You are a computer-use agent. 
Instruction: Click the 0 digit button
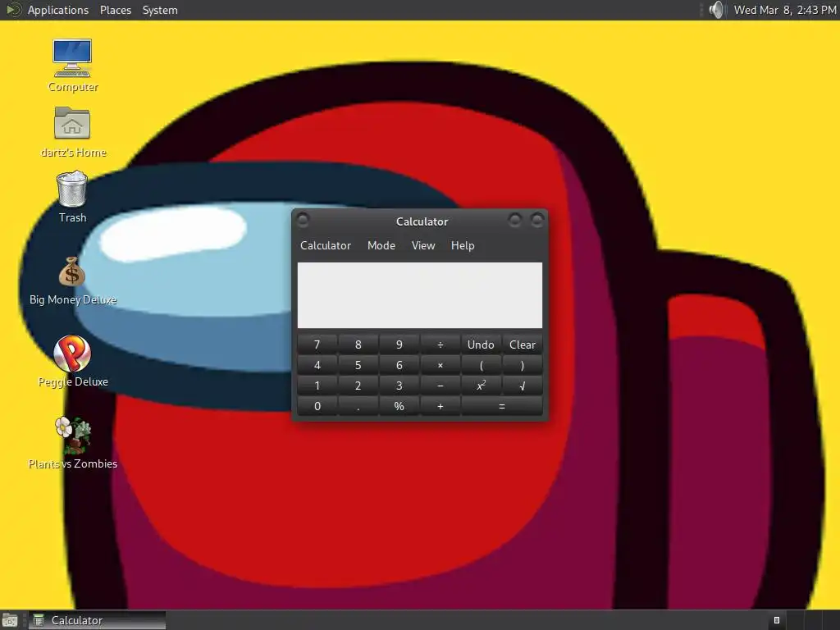tap(317, 406)
